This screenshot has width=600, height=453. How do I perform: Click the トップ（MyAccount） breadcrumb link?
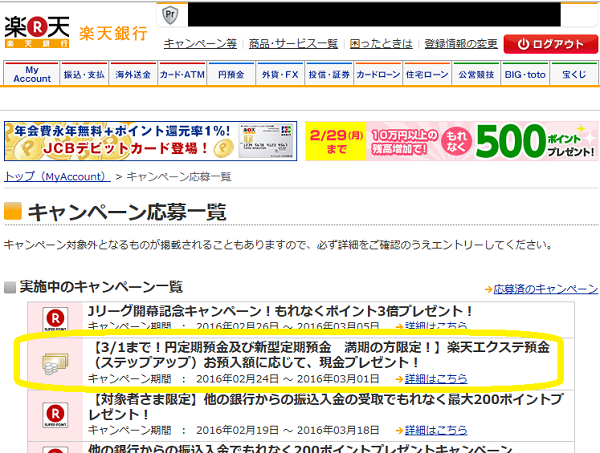click(57, 176)
